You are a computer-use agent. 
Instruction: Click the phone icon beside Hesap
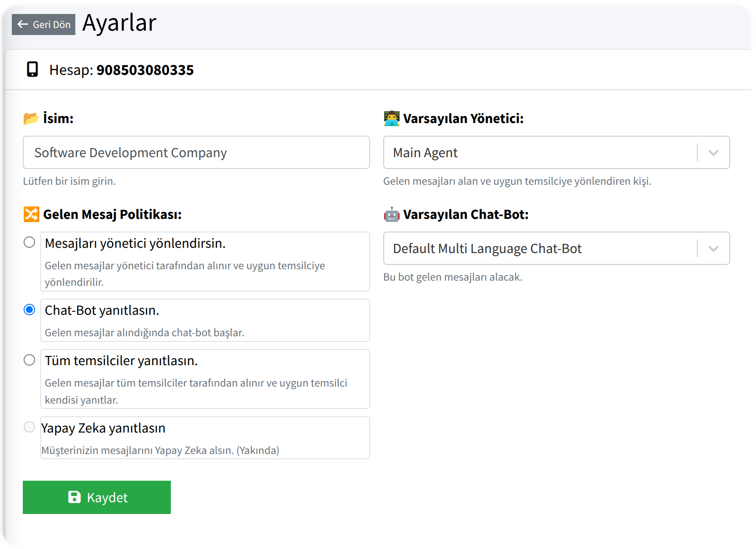[x=32, y=70]
